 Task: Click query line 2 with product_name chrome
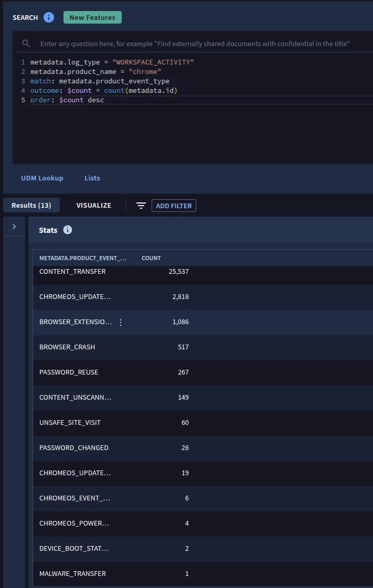click(x=95, y=71)
